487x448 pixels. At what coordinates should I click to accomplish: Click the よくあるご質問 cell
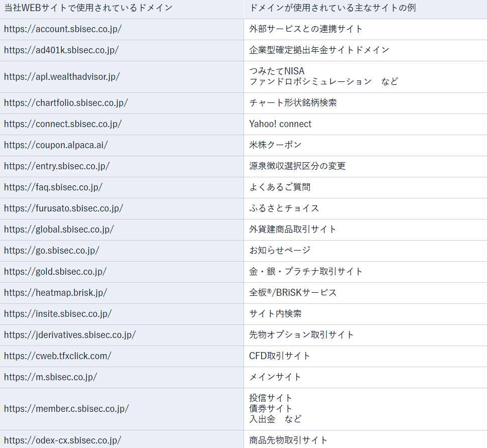(x=366, y=188)
